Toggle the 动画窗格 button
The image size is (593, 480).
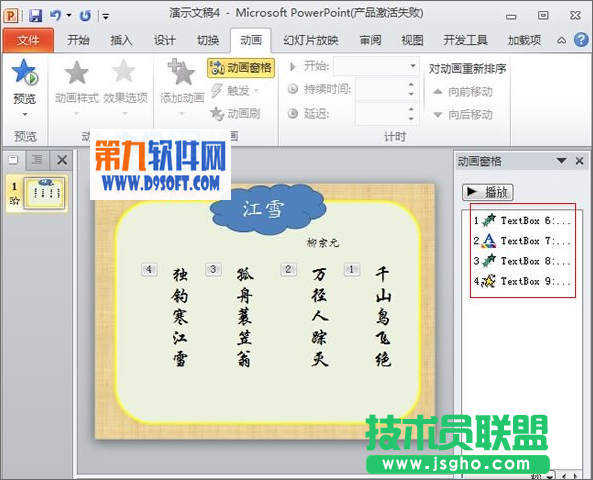click(241, 68)
